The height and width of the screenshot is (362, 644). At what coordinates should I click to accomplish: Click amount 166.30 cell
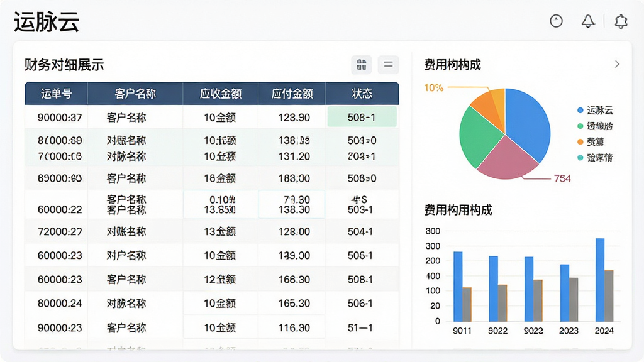tap(294, 280)
